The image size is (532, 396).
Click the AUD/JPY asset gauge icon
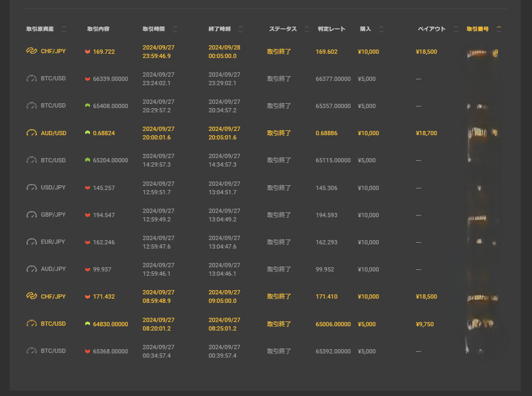pos(31,269)
